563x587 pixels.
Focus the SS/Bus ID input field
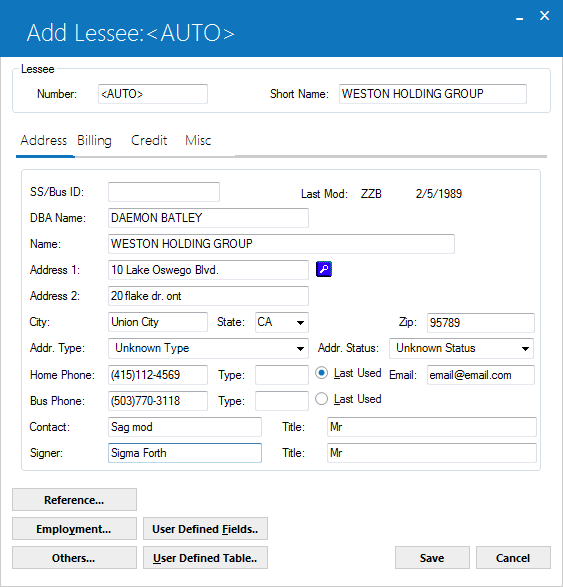[x=164, y=192]
